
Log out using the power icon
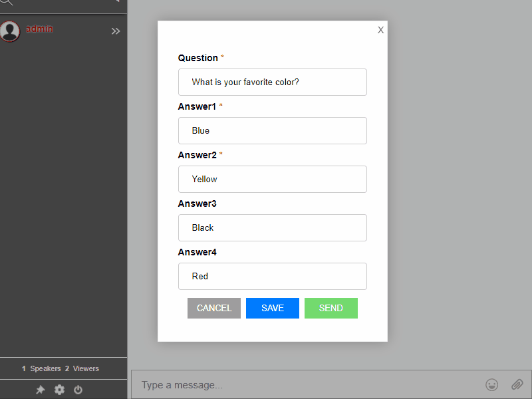pos(78,390)
